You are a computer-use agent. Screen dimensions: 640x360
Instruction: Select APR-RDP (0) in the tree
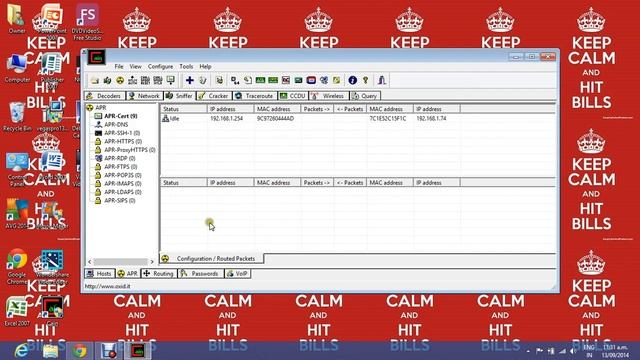115,158
